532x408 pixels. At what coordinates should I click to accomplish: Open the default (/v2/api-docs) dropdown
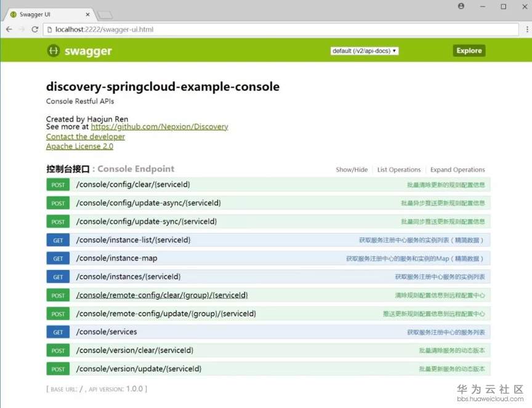tap(365, 51)
